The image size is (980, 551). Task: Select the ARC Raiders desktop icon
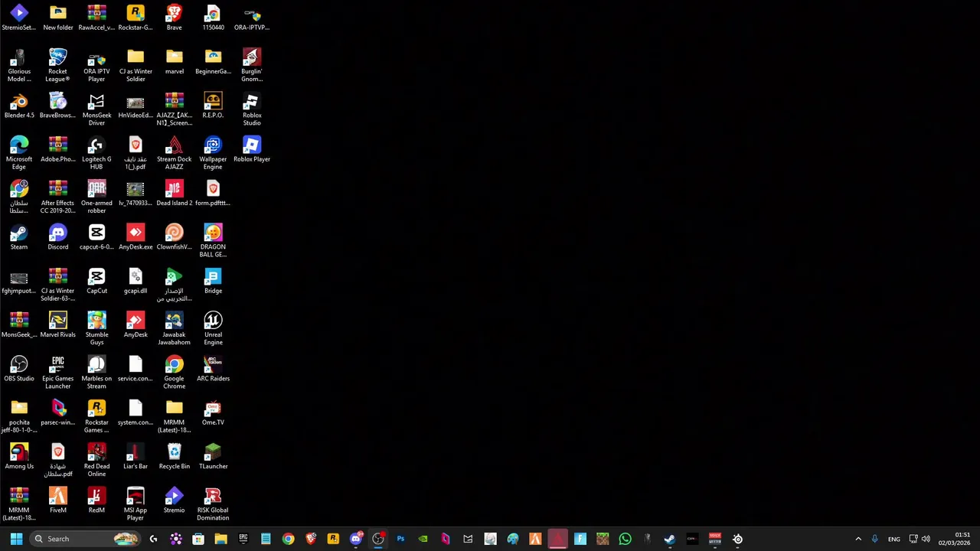pyautogui.click(x=213, y=369)
